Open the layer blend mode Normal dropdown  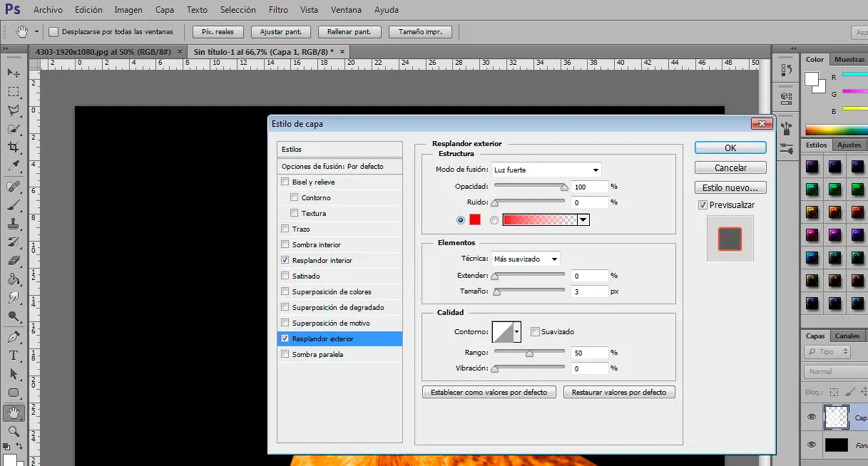(x=836, y=371)
